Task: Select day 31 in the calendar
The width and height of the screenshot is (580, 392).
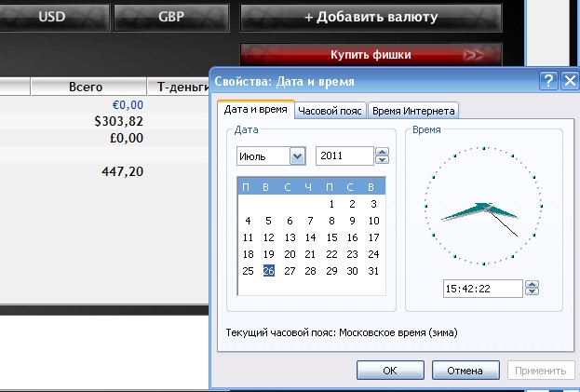Action: coord(373,271)
